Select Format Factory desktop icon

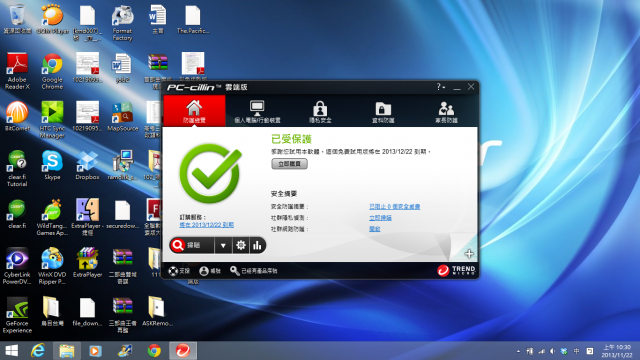(122, 23)
